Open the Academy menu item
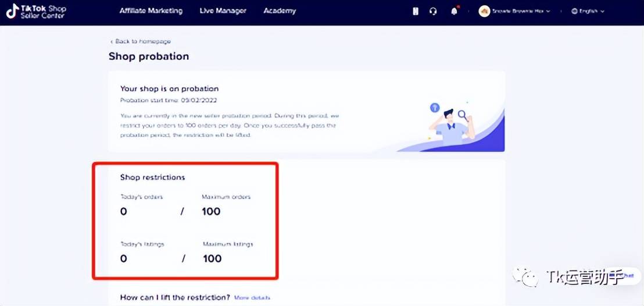Screen dimensions: 644x306 click(x=280, y=11)
